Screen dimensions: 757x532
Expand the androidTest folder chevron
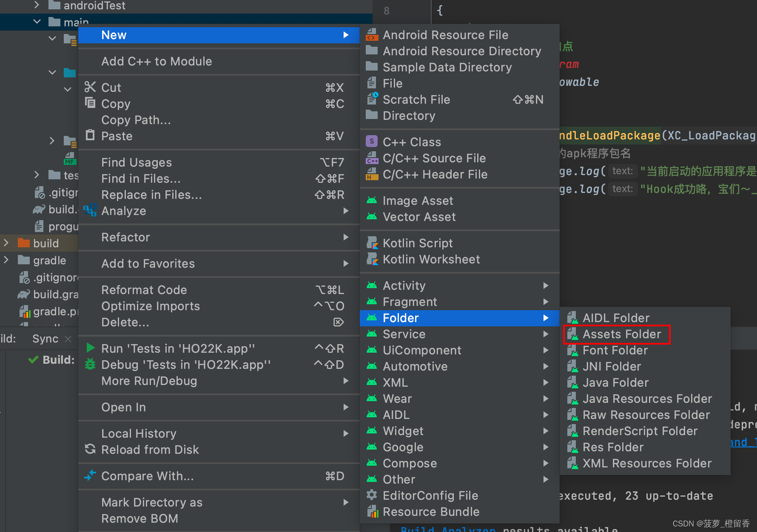[x=37, y=5]
